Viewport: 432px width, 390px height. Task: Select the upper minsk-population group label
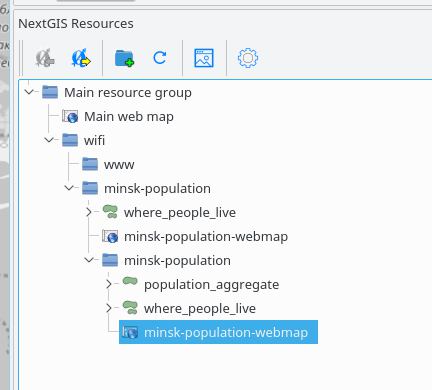[x=157, y=189]
